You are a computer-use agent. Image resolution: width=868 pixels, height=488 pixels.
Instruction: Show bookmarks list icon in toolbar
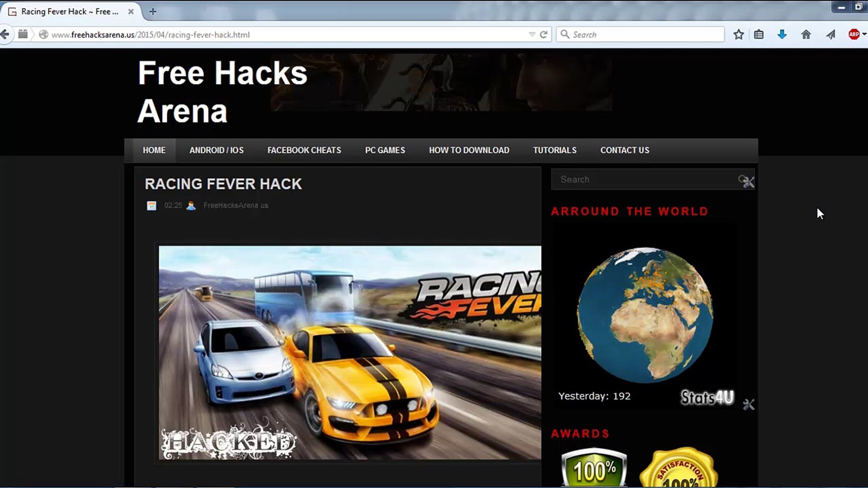pos(759,34)
